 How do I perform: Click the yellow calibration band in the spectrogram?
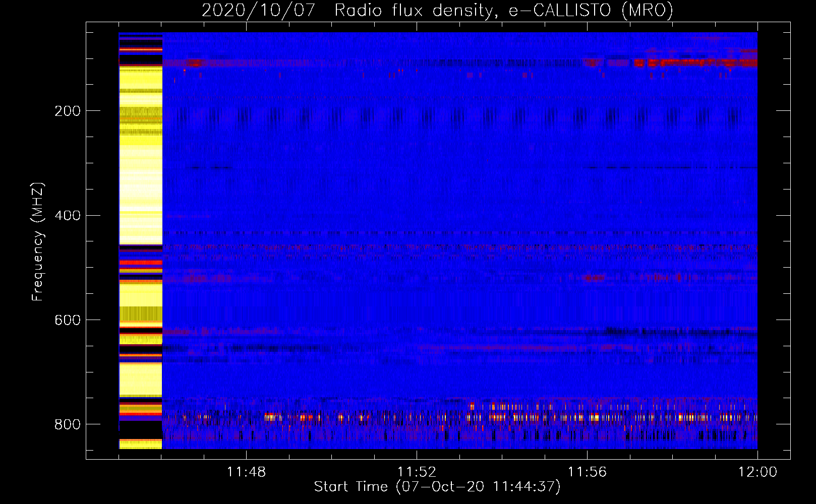(141, 240)
